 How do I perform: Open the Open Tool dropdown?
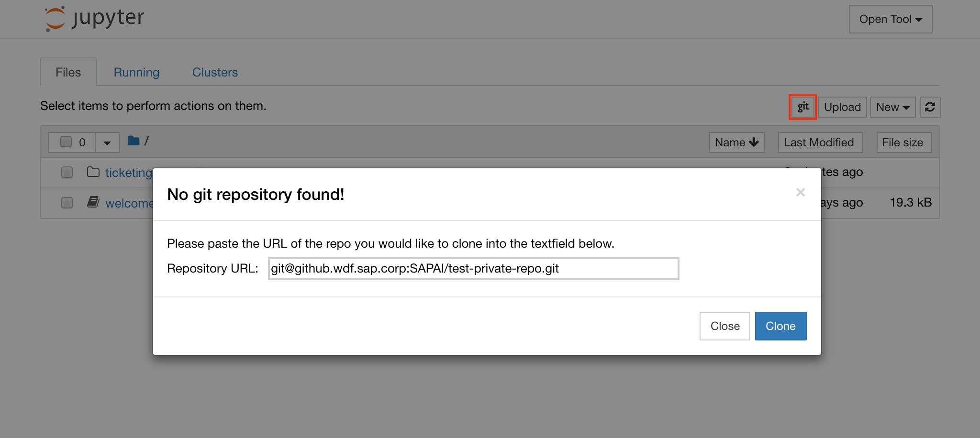click(x=891, y=19)
